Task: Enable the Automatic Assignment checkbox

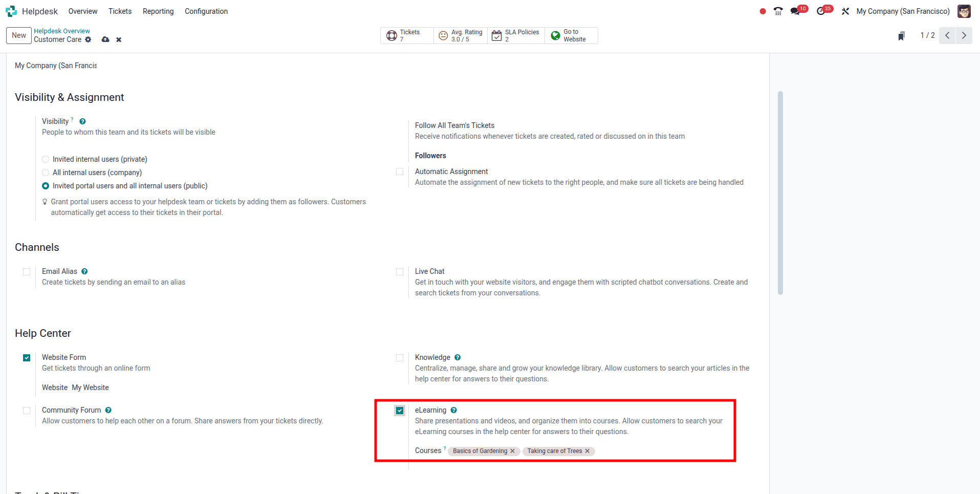Action: point(400,171)
